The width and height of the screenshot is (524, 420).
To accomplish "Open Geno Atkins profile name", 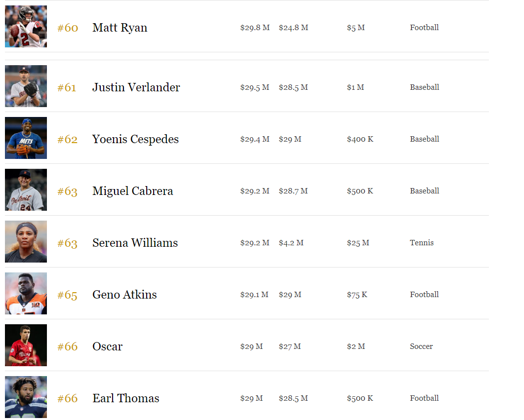I will tap(124, 295).
